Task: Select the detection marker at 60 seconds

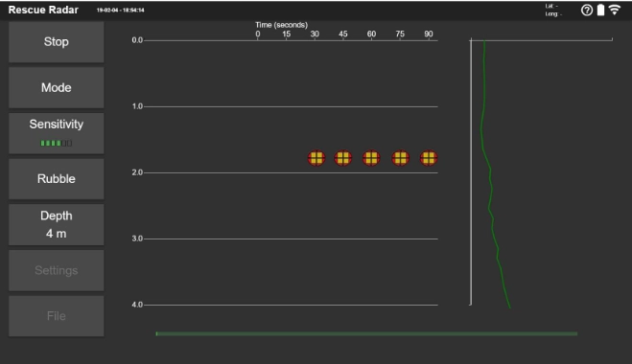Action: 371,158
